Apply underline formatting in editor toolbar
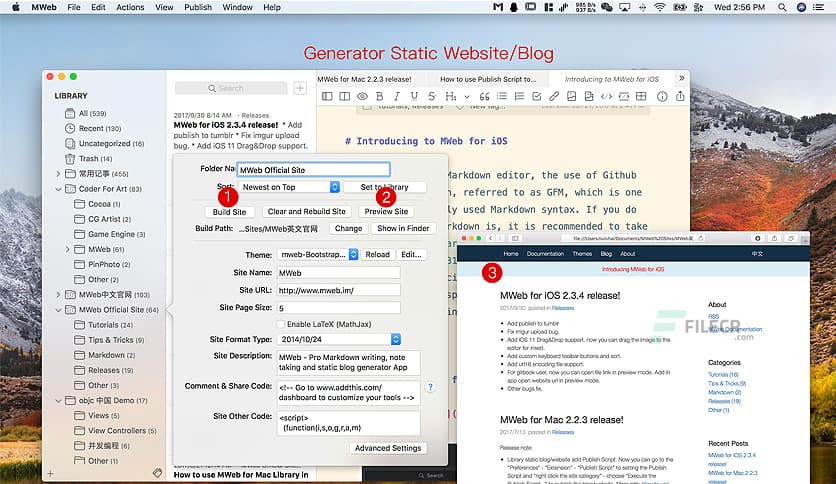Screen dimensions: 836x484 click(414, 96)
